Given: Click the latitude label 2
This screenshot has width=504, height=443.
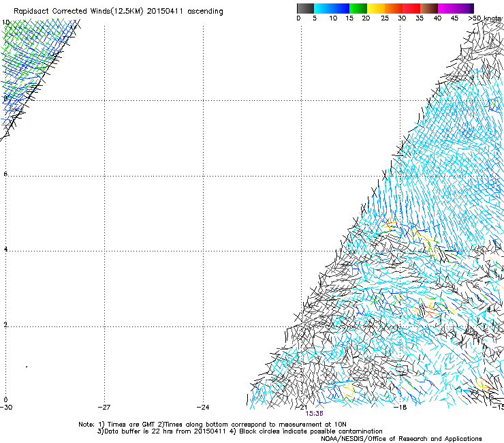Looking at the screenshot, I should [x=5, y=325].
